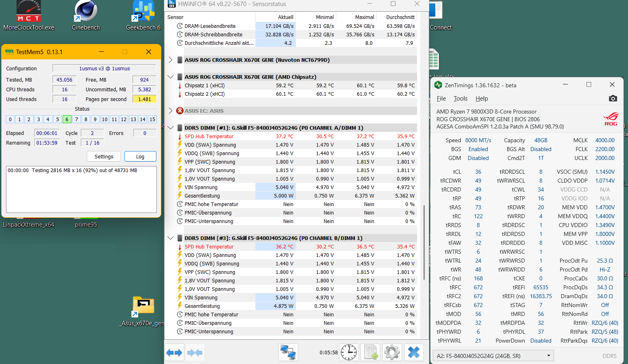Click the ZenTimings title bar app icon
Viewport: 628px width, 364px height.
pyautogui.click(x=438, y=85)
